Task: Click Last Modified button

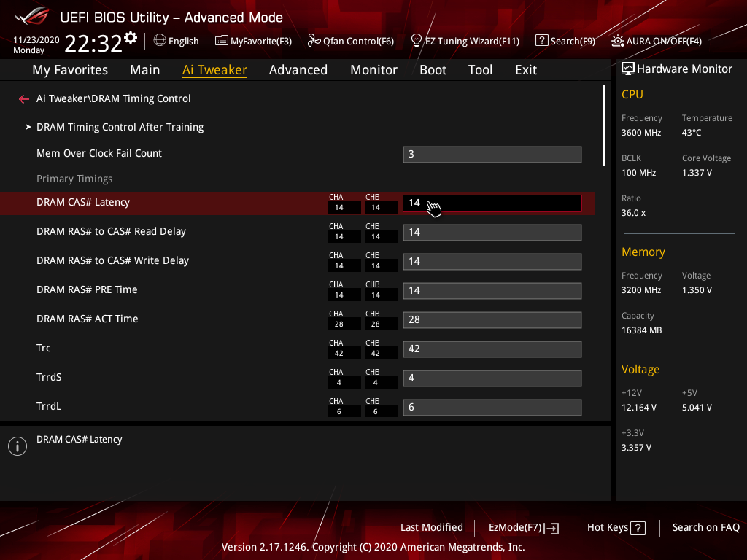Action: (x=431, y=527)
